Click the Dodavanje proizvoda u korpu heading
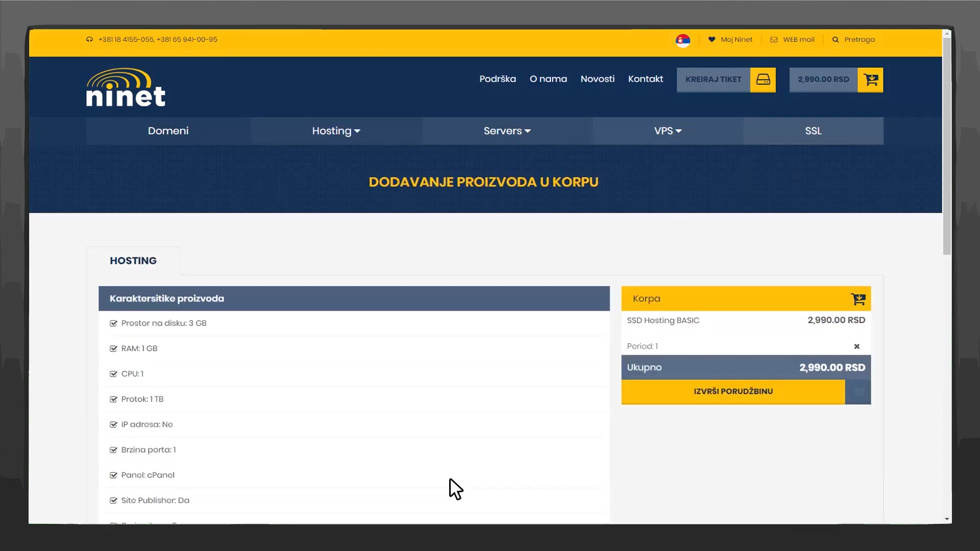Image resolution: width=980 pixels, height=551 pixels. 483,182
